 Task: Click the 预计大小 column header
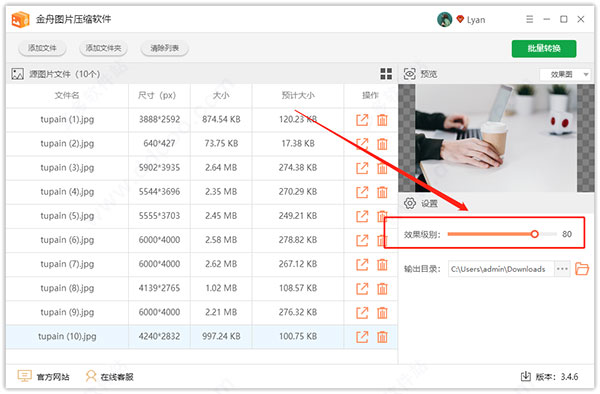tap(298, 95)
